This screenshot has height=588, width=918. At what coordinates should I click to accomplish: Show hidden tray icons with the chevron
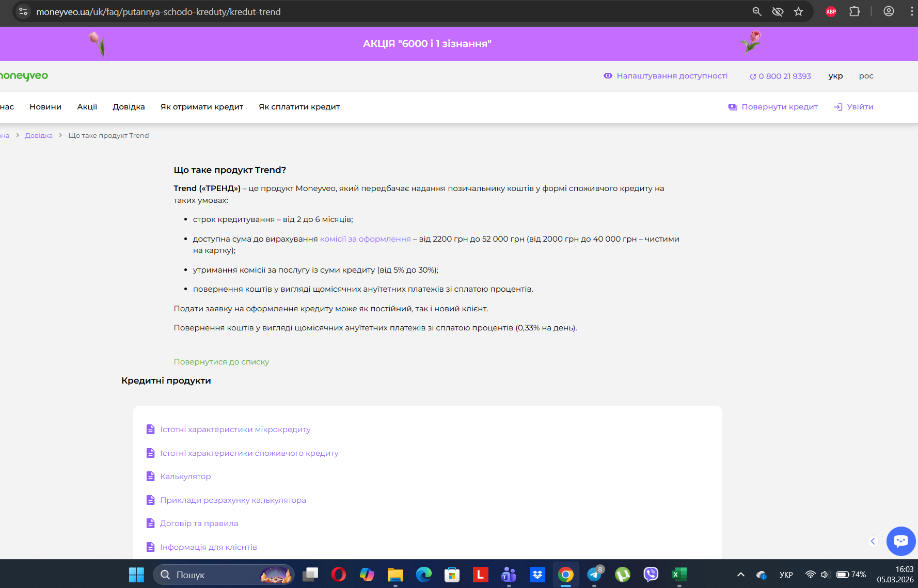(x=741, y=575)
